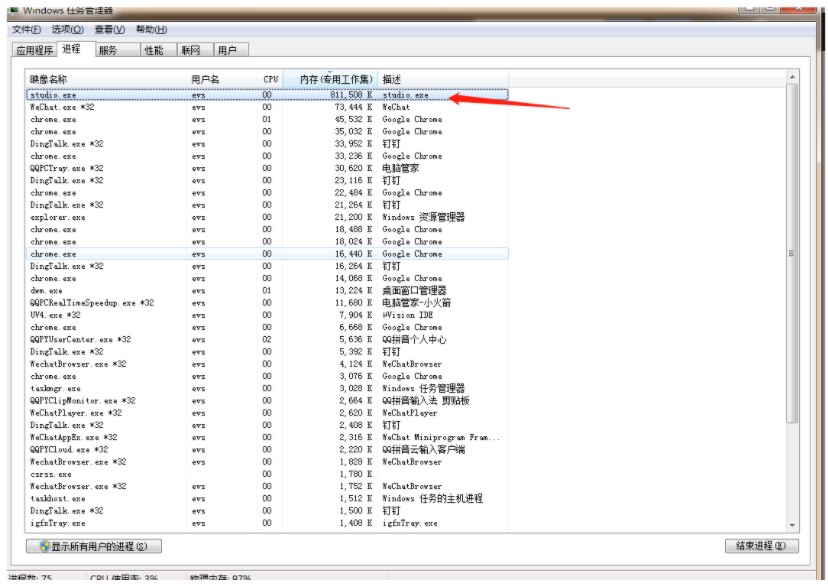828x585 pixels.
Task: Click 显示所有用户的进程(S) button
Action: pos(94,546)
